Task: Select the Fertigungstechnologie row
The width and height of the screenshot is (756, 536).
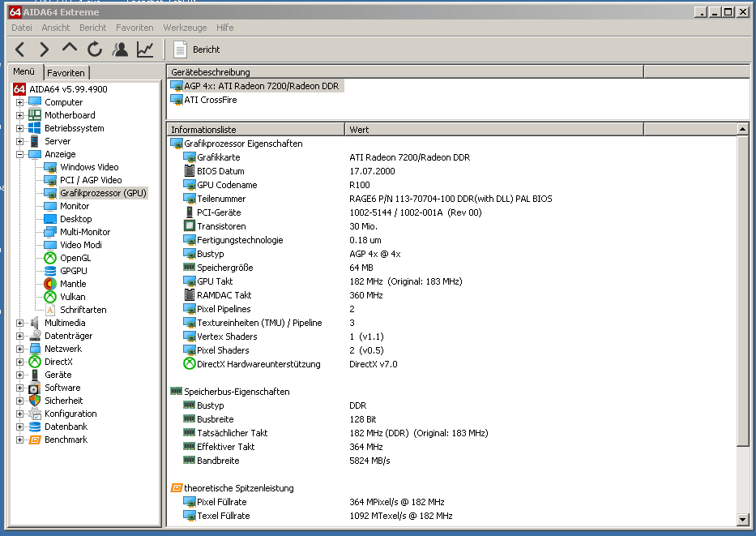Action: [452, 240]
